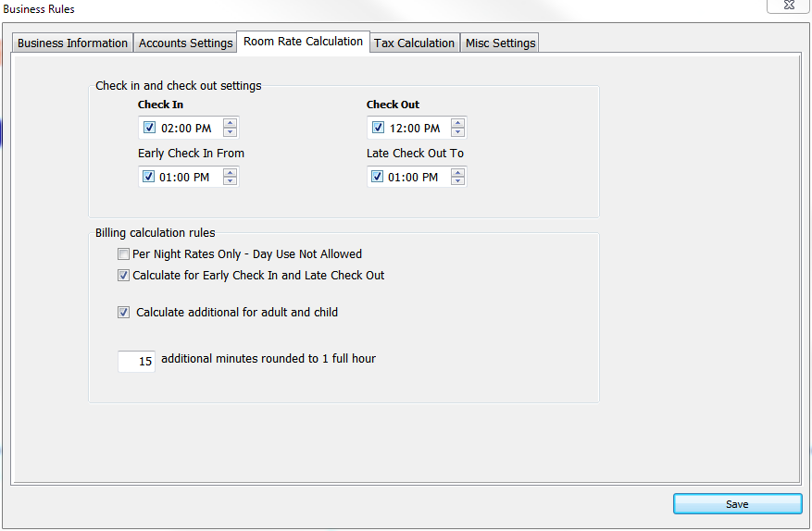Viewport: 812px width, 531px height.
Task: Increase Late Check Out To time
Action: click(457, 172)
